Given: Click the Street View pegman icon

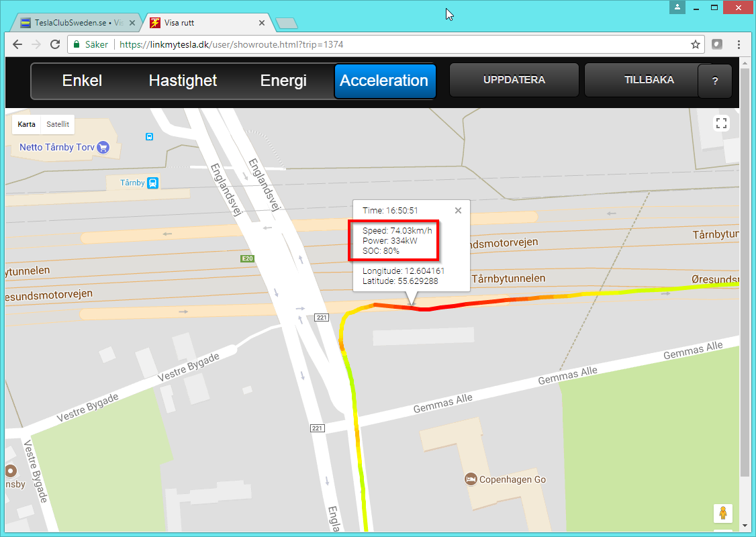Looking at the screenshot, I should pos(722,514).
